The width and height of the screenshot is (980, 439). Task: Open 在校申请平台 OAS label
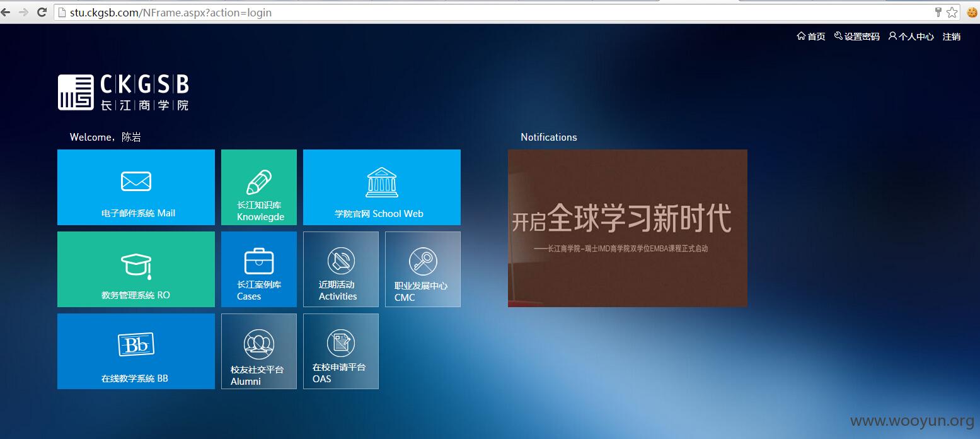point(339,373)
